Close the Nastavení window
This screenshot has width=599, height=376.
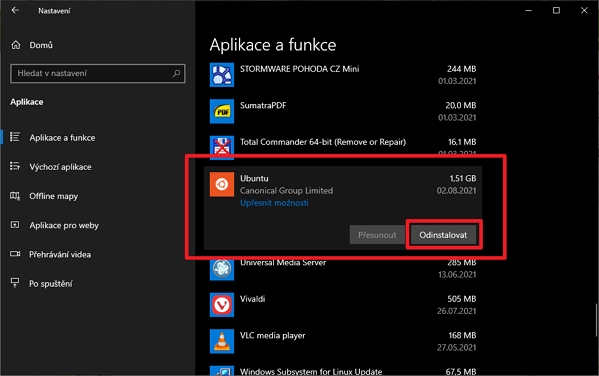[x=584, y=10]
